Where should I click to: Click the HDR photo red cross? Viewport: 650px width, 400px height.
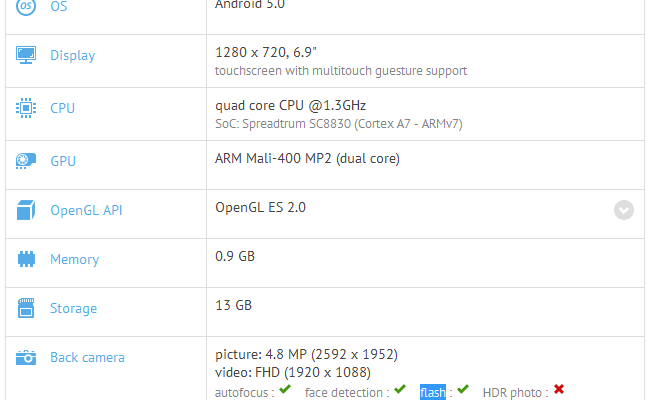(x=559, y=389)
